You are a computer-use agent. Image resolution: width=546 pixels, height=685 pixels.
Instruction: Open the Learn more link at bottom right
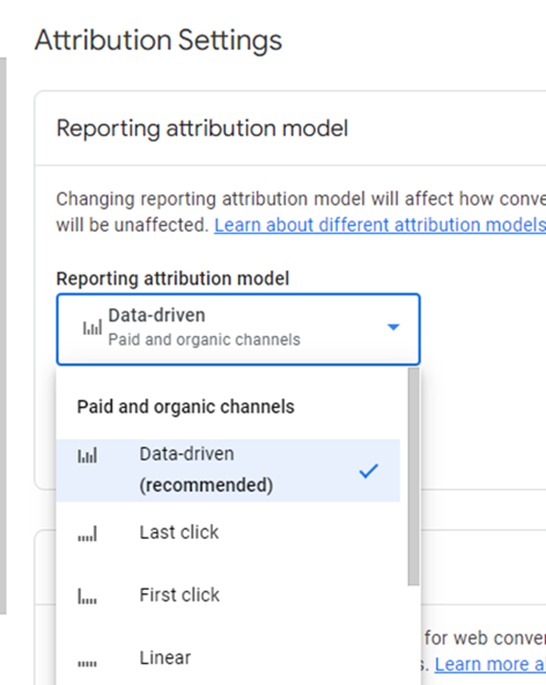pos(490,664)
